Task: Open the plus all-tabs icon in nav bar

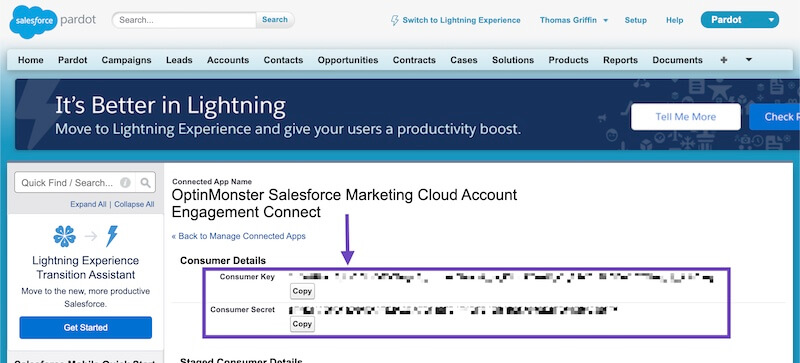Action: (x=723, y=60)
